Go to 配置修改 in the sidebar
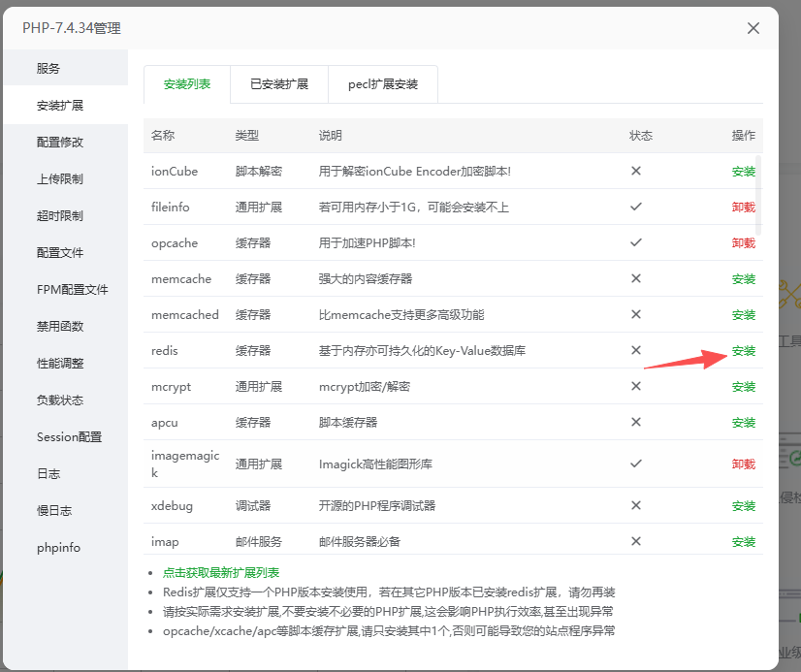The image size is (801, 672). click(65, 142)
